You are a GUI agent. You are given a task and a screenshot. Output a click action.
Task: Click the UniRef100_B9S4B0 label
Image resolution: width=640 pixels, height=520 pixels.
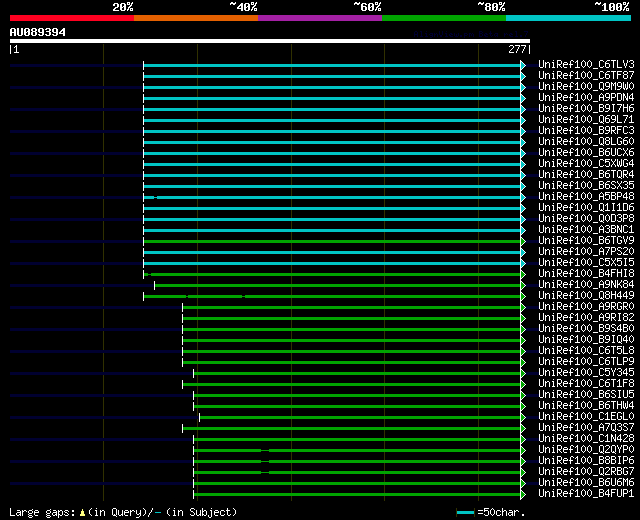pyautogui.click(x=586, y=329)
